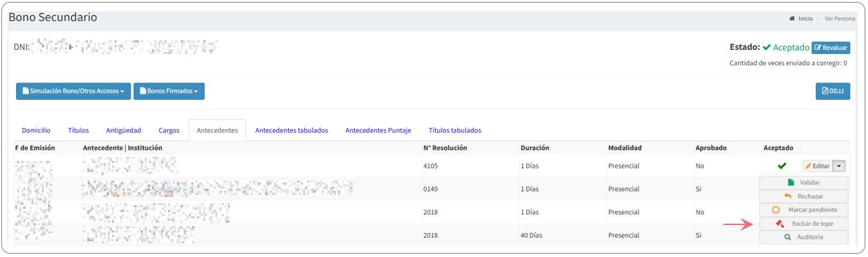The height and width of the screenshot is (257, 868).
Task: Click the green check beside Estado
Action: 767,48
